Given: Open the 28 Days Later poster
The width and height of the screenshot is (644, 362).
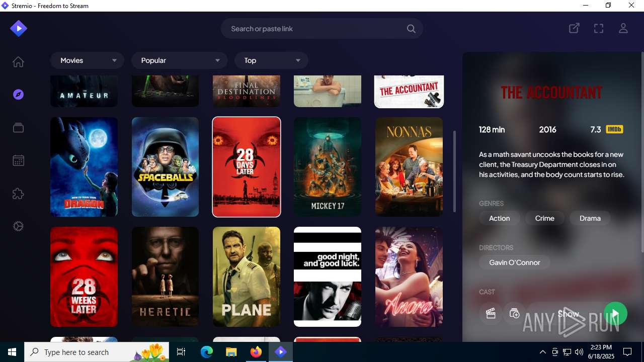Looking at the screenshot, I should (x=247, y=167).
